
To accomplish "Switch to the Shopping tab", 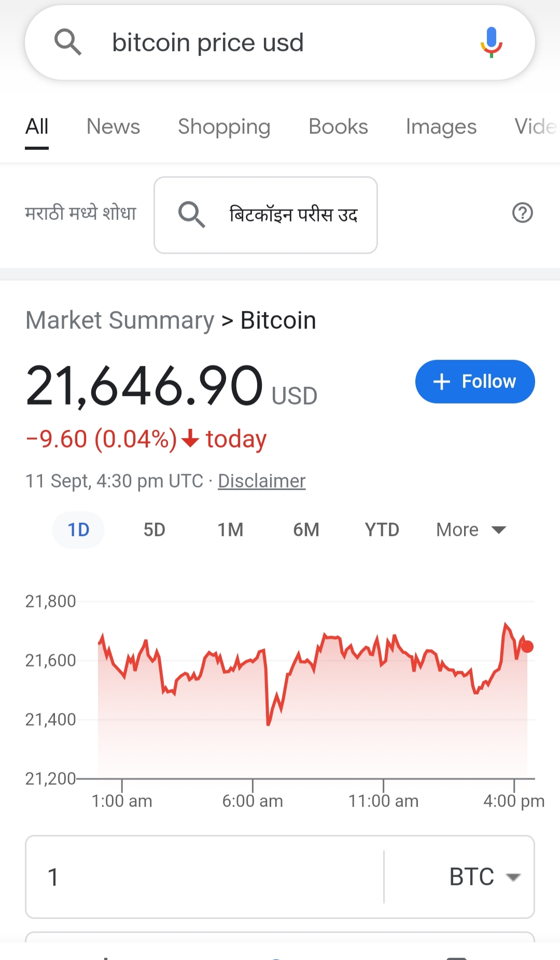I will [224, 127].
